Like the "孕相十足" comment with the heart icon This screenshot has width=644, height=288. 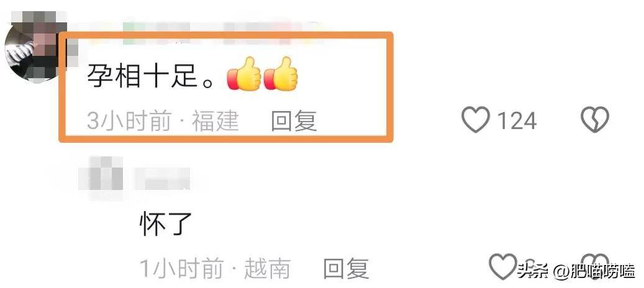click(x=476, y=120)
